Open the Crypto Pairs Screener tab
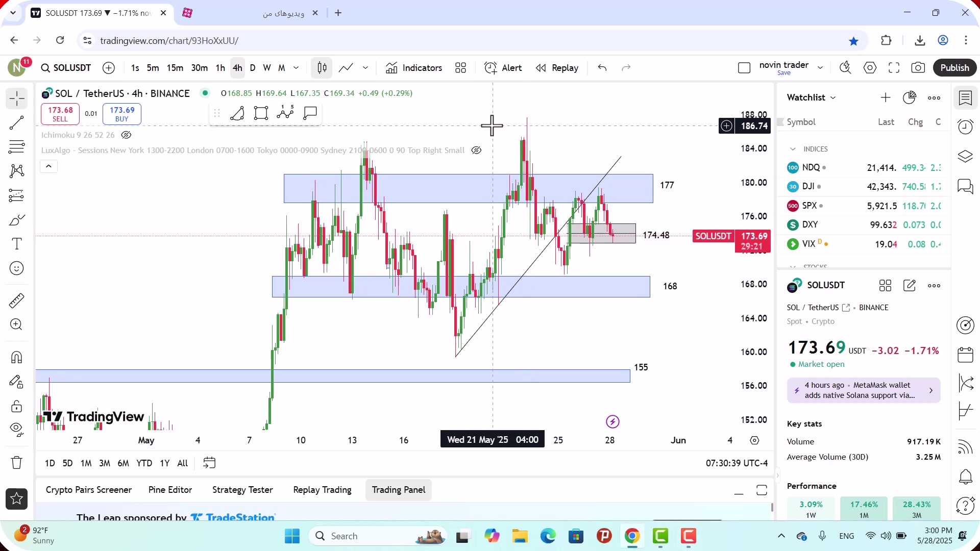The image size is (980, 551). click(x=89, y=490)
